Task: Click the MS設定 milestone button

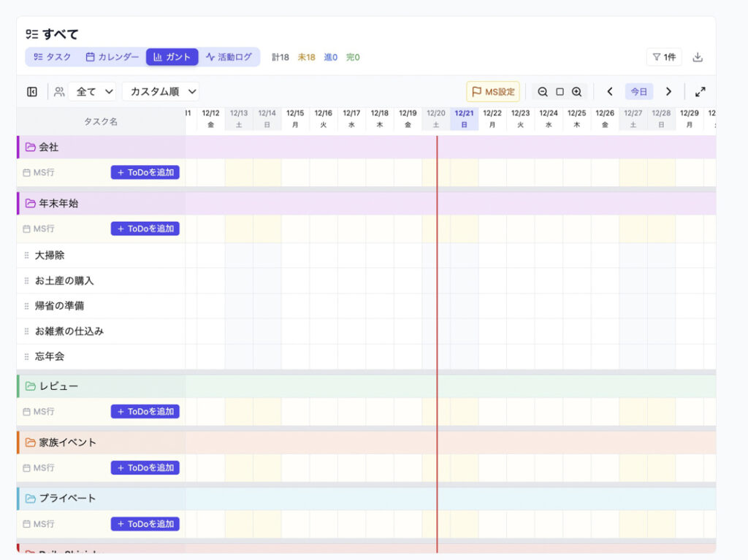Action: coord(493,92)
